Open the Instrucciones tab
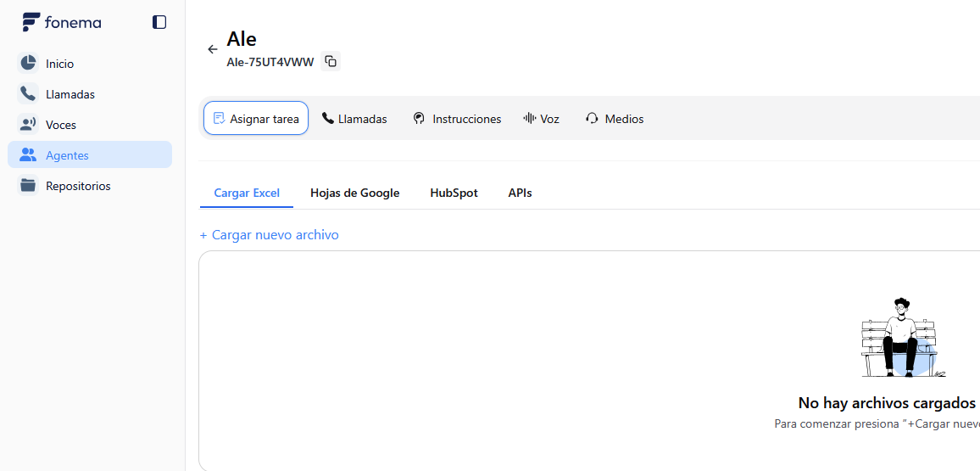Viewport: 980px width, 471px height. click(457, 119)
